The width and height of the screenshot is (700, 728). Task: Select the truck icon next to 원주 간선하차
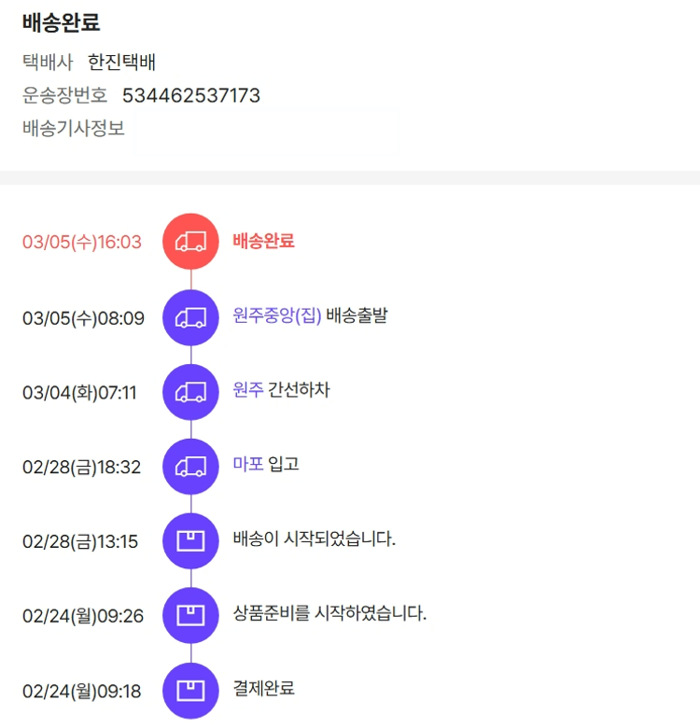pos(190,391)
